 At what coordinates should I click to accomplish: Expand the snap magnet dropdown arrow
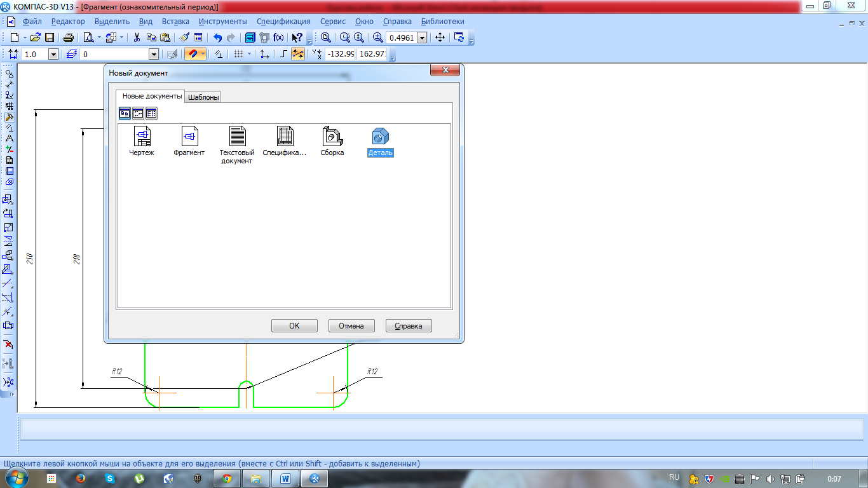point(203,54)
